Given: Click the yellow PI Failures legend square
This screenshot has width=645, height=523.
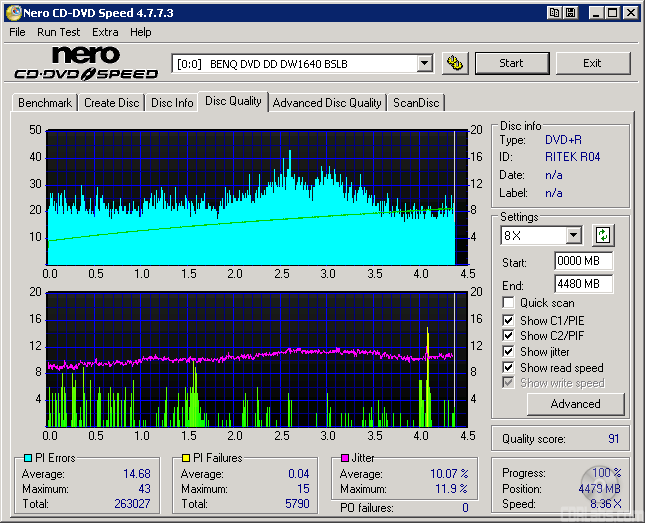Looking at the screenshot, I should click(x=186, y=458).
